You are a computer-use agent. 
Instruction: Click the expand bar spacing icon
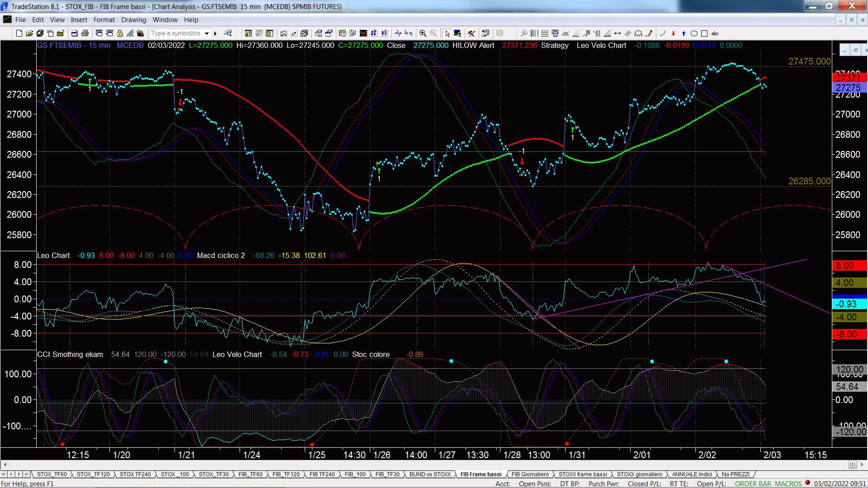[409, 33]
